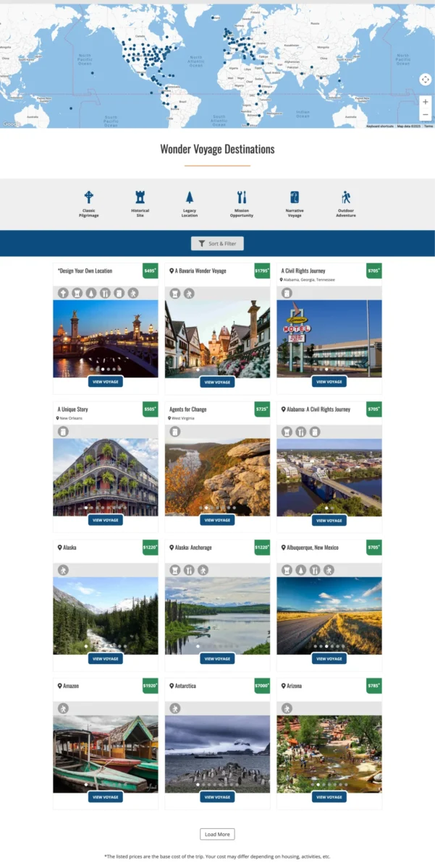
Task: Click the Arizona creek photo thumbnail
Action: [329, 754]
